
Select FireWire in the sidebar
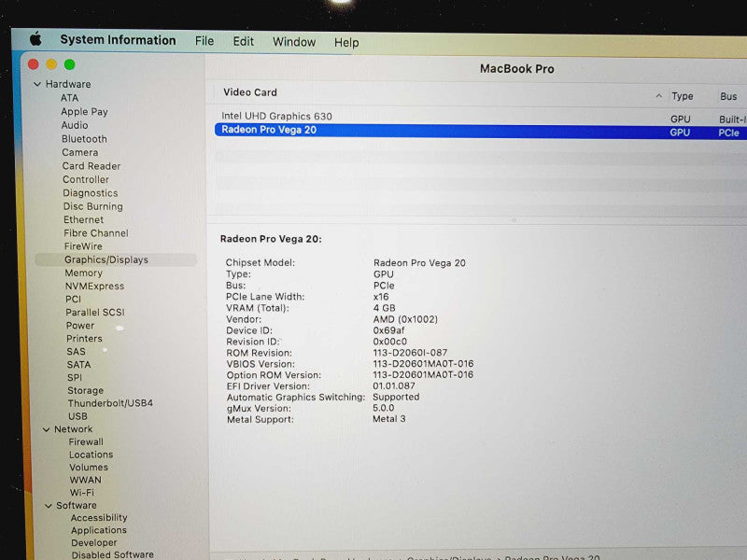83,246
